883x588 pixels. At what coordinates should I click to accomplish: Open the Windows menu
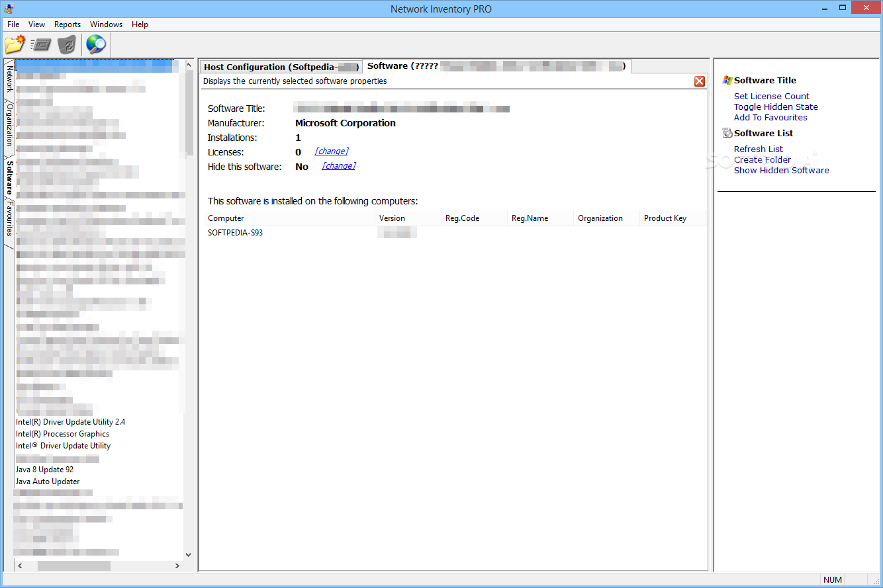click(x=107, y=24)
